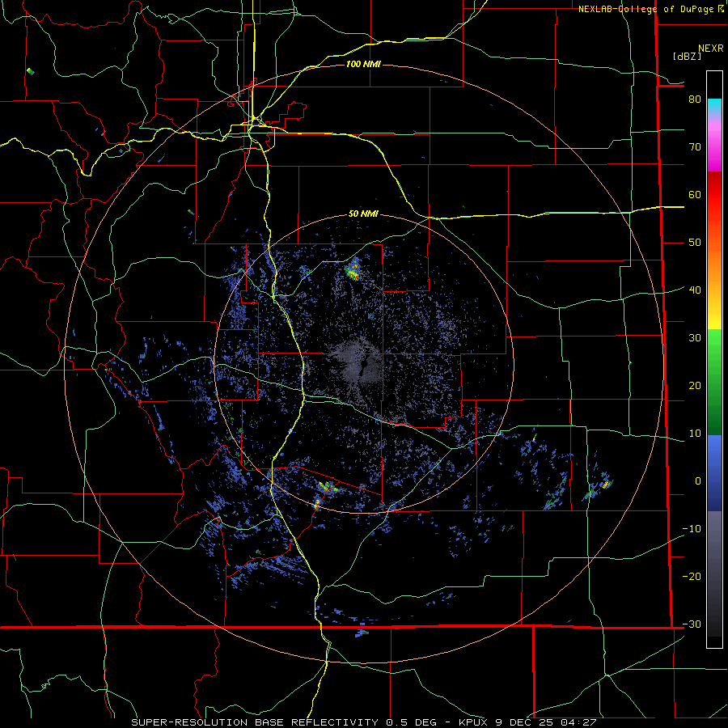The image size is (728, 728).
Task: Click the echo cell south-southwest of radar
Action: point(327,488)
